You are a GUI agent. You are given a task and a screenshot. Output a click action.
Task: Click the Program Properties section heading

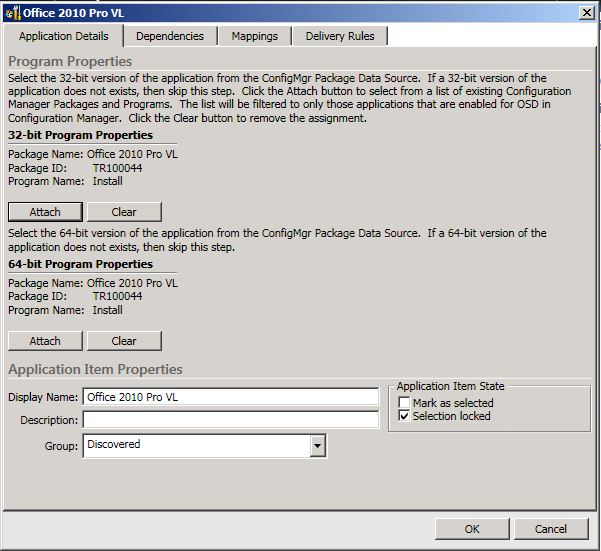click(70, 61)
